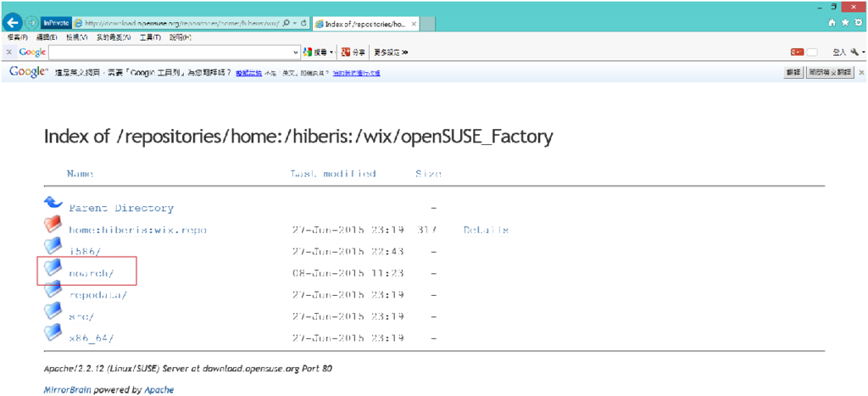Open the 說明(H) menu
The height and width of the screenshot is (396, 868).
(x=181, y=37)
